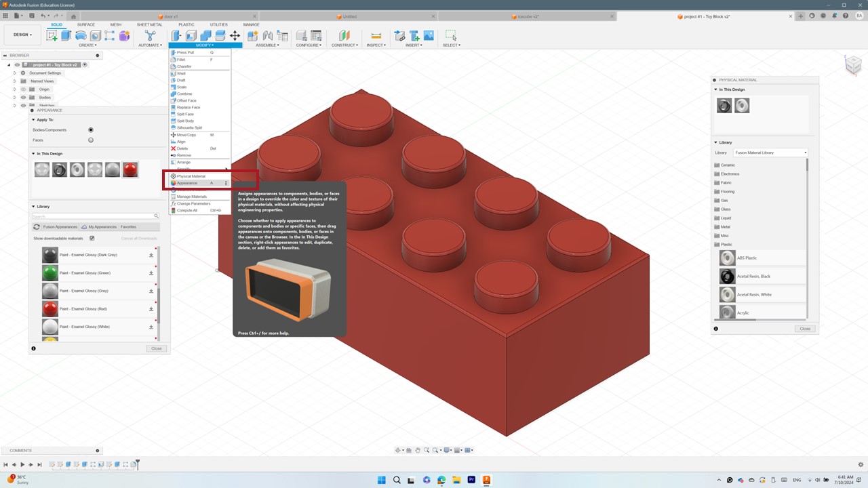Screen dimensions: 868x488
Task: Select the Move/Copy arrows toolbar icon
Action: 235,35
